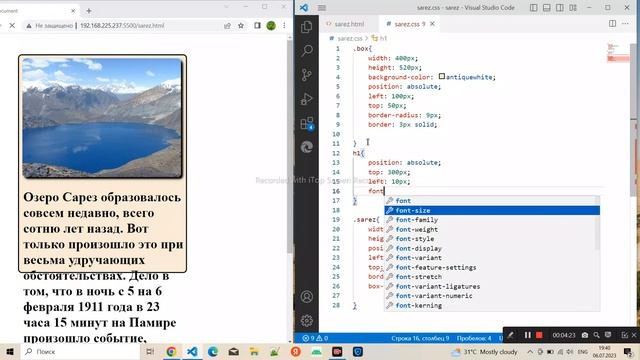The image size is (640, 360).
Task: Select the 'font-feature-settings' suggestion
Action: point(492,267)
